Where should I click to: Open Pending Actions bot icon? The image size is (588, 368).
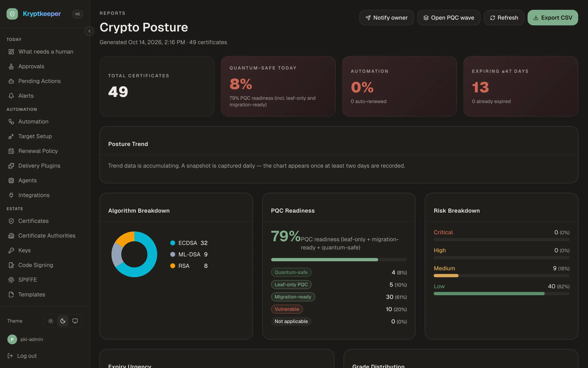tap(11, 81)
